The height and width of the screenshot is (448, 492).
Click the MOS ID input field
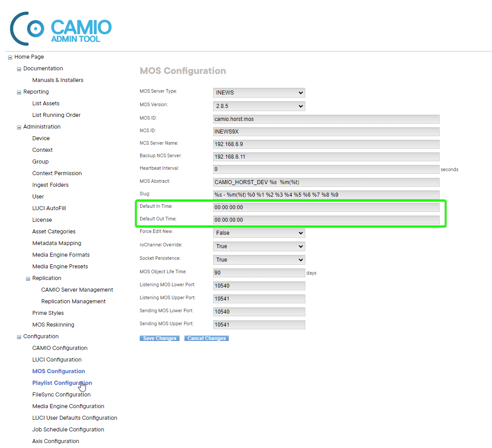click(x=326, y=119)
